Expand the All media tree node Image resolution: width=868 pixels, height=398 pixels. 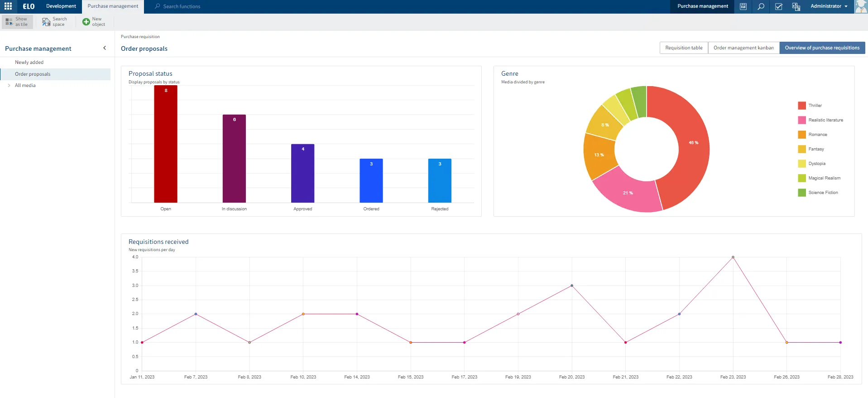(9, 85)
